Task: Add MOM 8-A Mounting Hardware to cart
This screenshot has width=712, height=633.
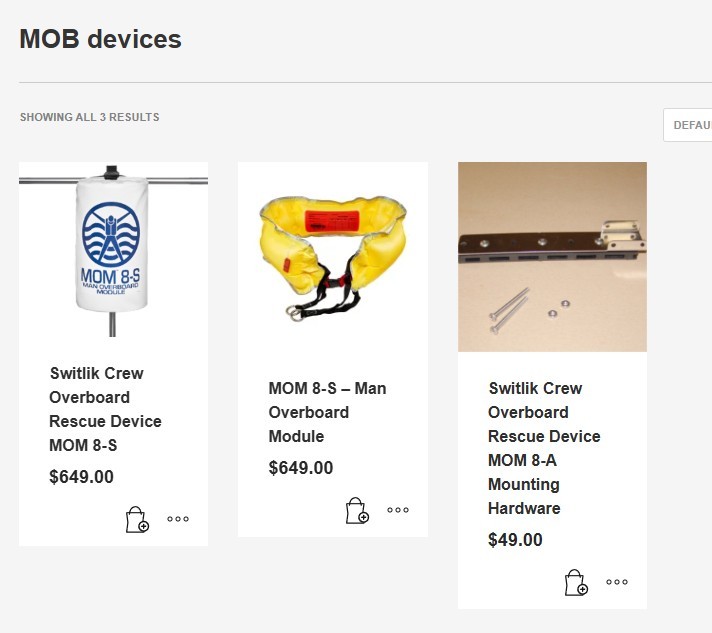Action: click(x=576, y=583)
